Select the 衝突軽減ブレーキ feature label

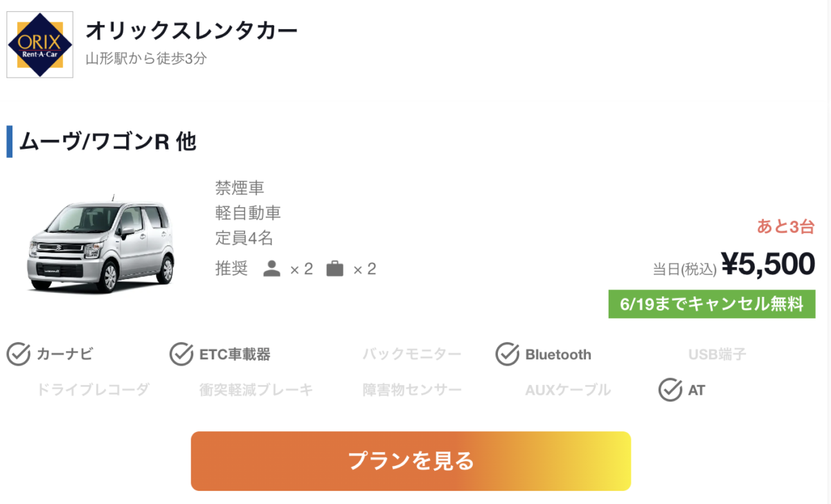[256, 390]
